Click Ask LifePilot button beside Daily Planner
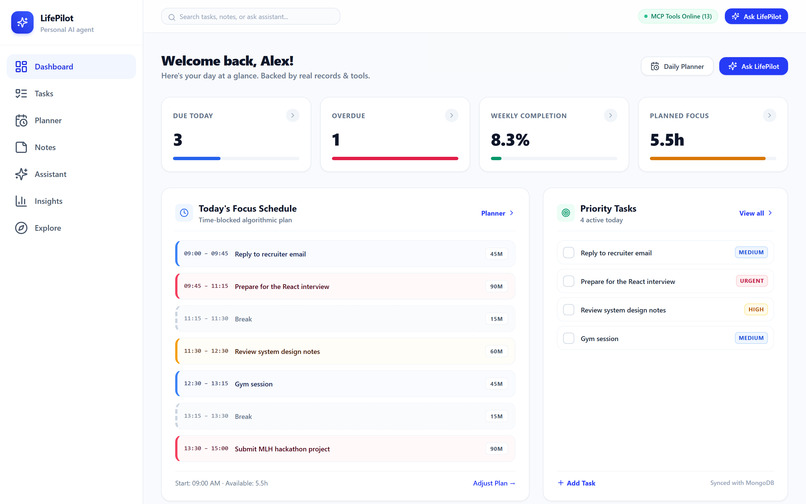Viewport: 806px width, 504px height. 753,66
